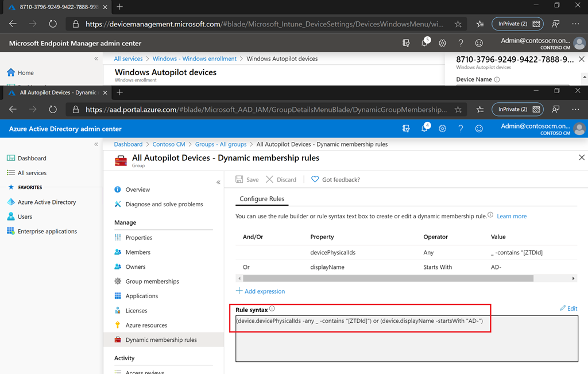Open Groups - All groups breadcrumb
The height and width of the screenshot is (374, 588).
(220, 144)
